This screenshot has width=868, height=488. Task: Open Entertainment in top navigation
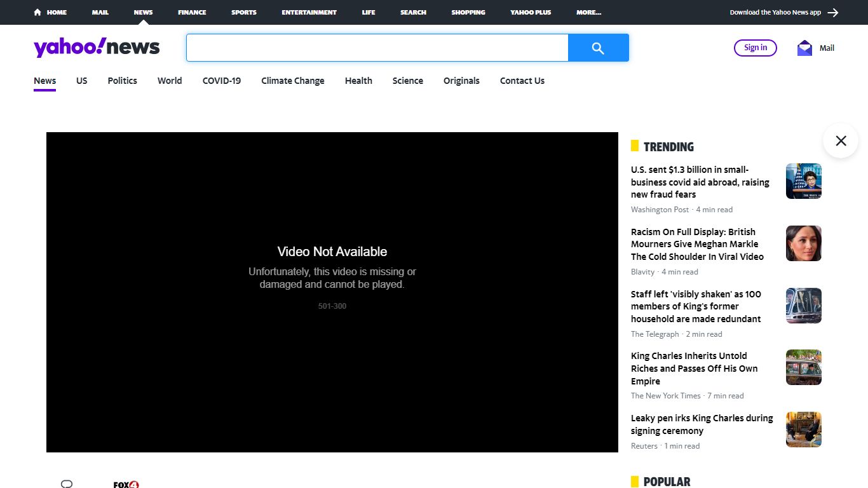coord(309,12)
